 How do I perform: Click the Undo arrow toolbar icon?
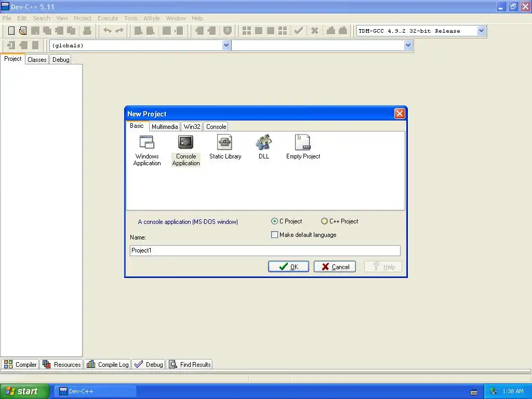(108, 31)
